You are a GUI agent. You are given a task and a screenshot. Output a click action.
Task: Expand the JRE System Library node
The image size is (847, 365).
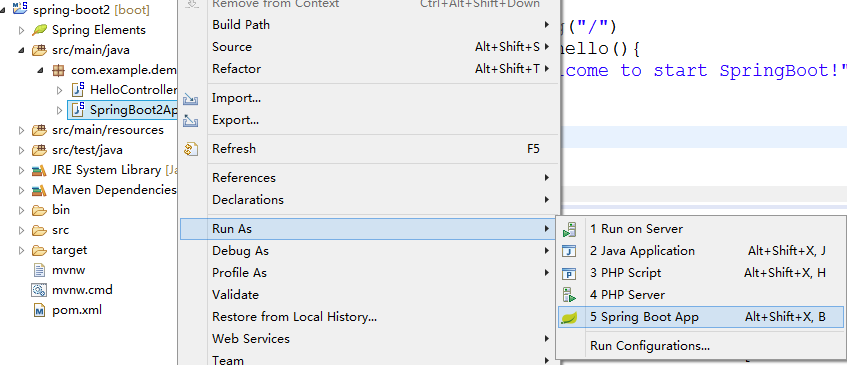pos(22,171)
